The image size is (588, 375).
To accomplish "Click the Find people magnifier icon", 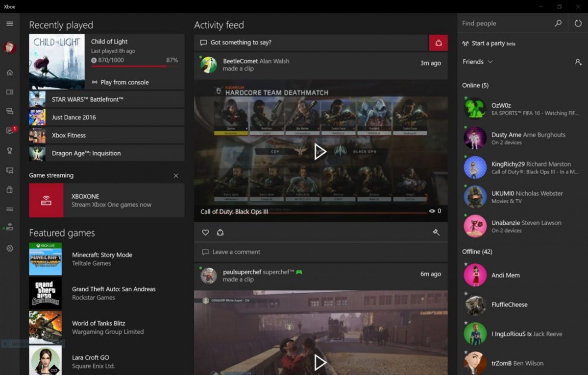I will [x=558, y=23].
